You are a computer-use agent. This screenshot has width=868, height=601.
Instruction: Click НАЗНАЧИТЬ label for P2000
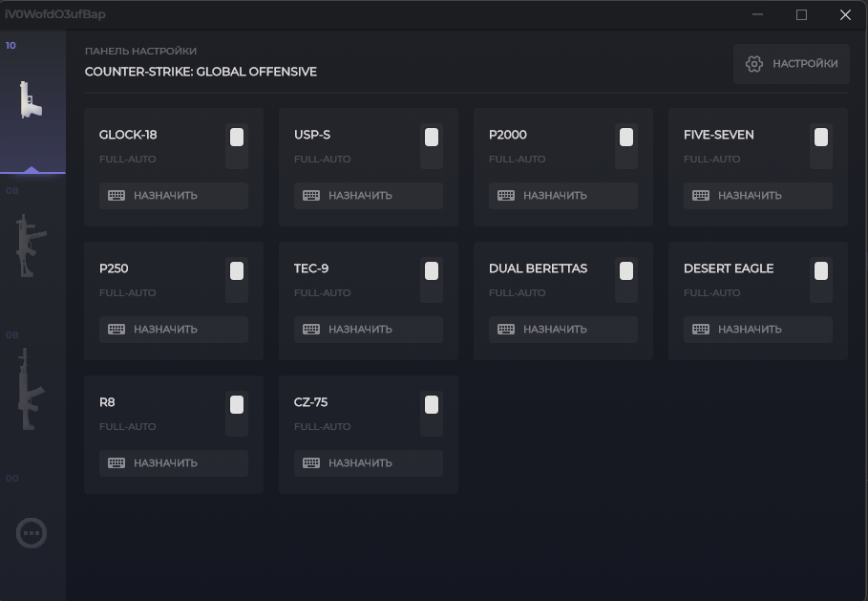coord(555,196)
